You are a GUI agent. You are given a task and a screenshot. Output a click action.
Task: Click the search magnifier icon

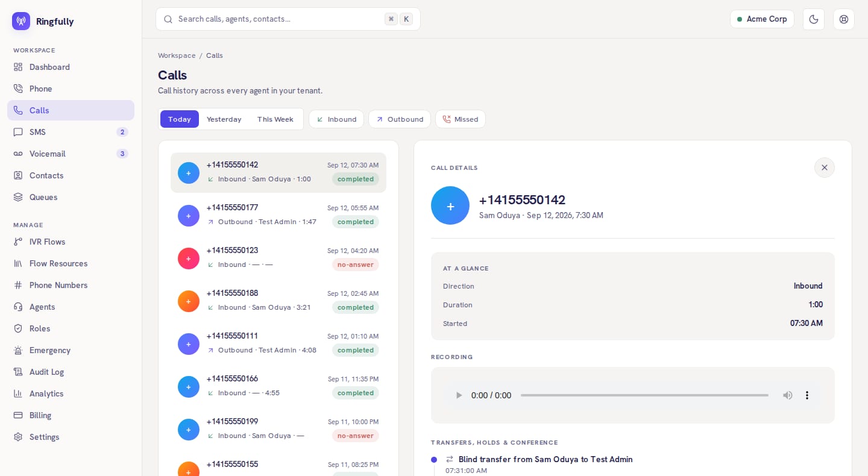point(168,19)
